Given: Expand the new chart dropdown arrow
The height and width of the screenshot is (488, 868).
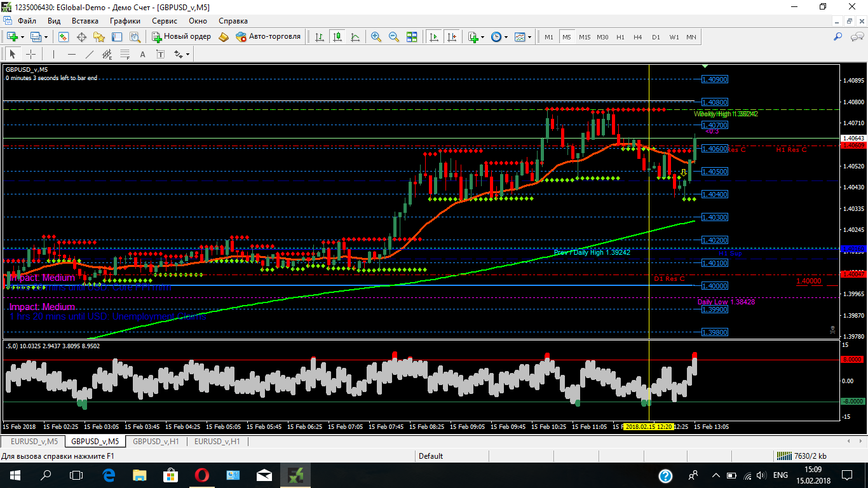Looking at the screenshot, I should (22, 37).
